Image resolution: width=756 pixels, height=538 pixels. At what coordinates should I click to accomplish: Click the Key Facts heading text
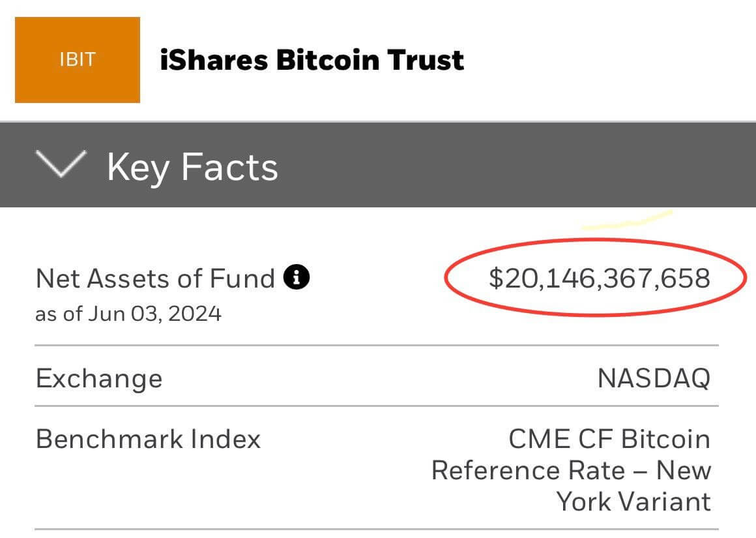(192, 167)
